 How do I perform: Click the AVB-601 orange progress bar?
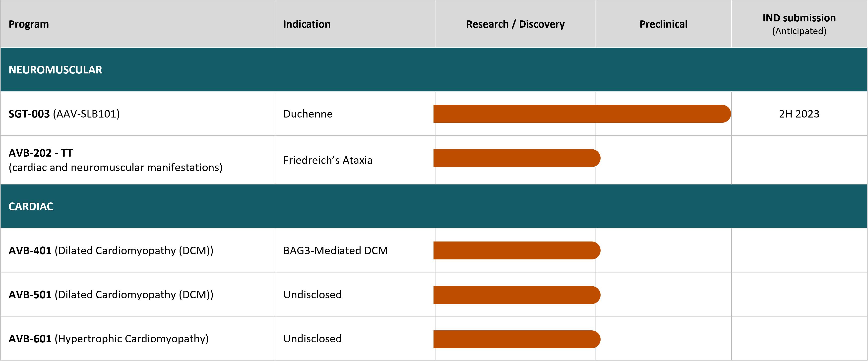point(517,339)
